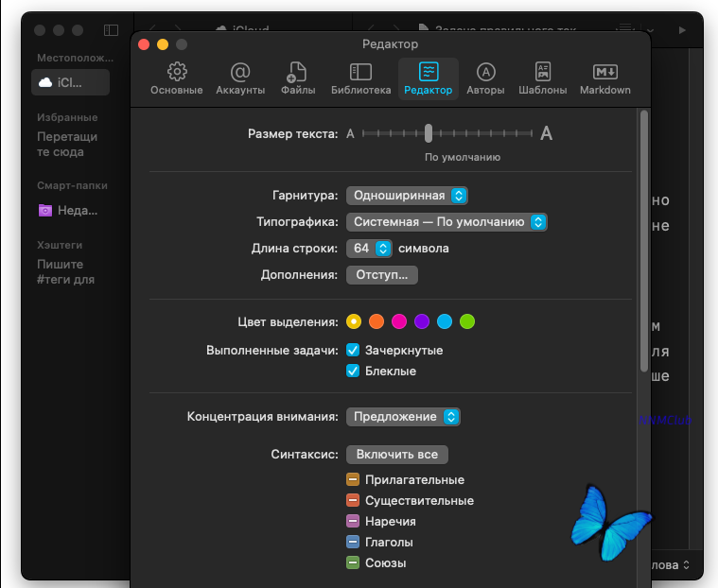The image size is (718, 588).
Task: Click the Местоположения sidebar heading
Action: point(75,58)
